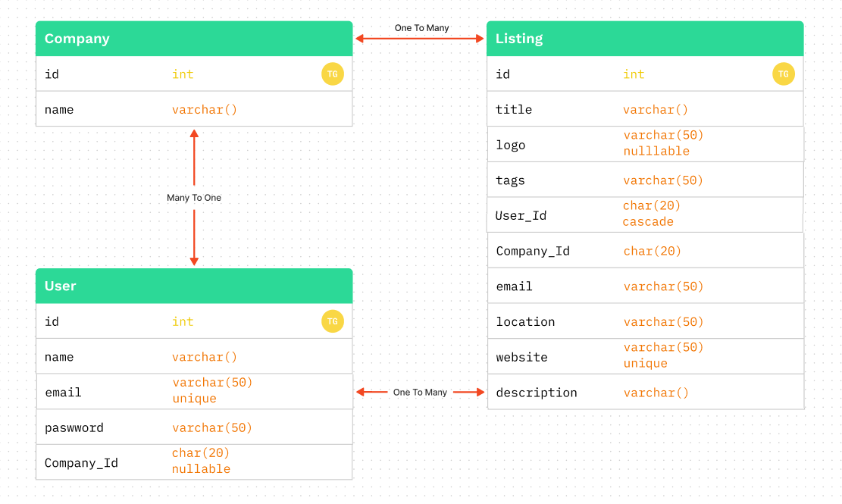842x504 pixels.
Task: Click the TG badge in Listing id row
Action: click(x=784, y=74)
